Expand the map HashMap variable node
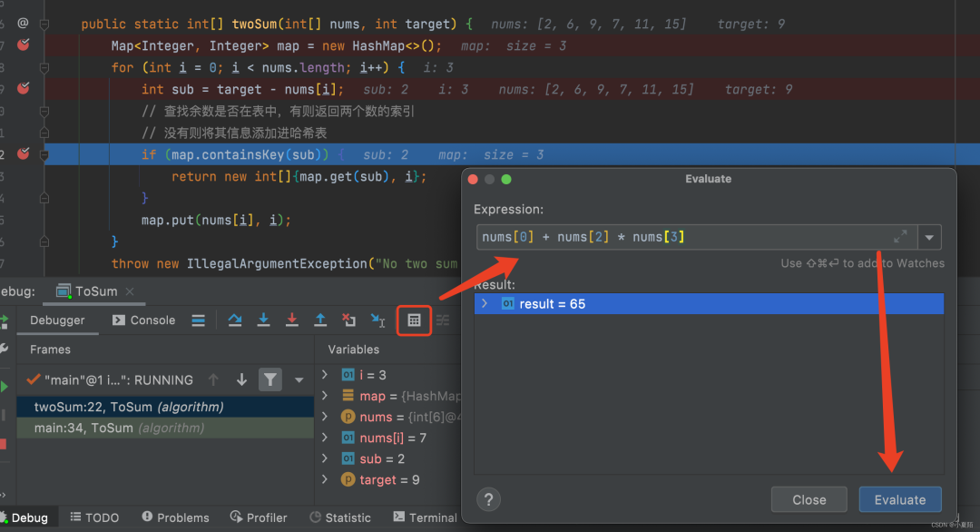The height and width of the screenshot is (532, 980). point(325,396)
